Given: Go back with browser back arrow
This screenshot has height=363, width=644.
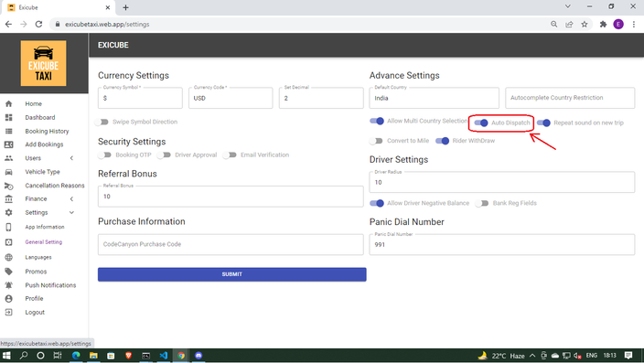Looking at the screenshot, I should (x=8, y=24).
